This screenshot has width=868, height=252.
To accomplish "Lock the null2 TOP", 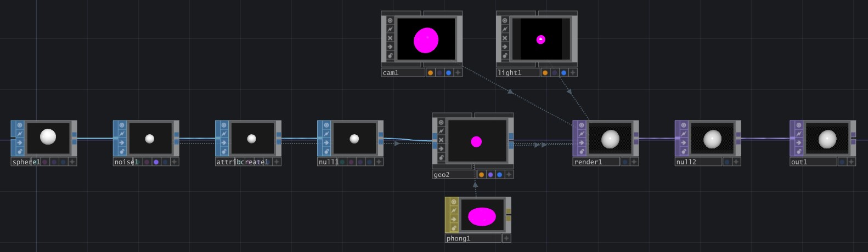I will click(684, 151).
